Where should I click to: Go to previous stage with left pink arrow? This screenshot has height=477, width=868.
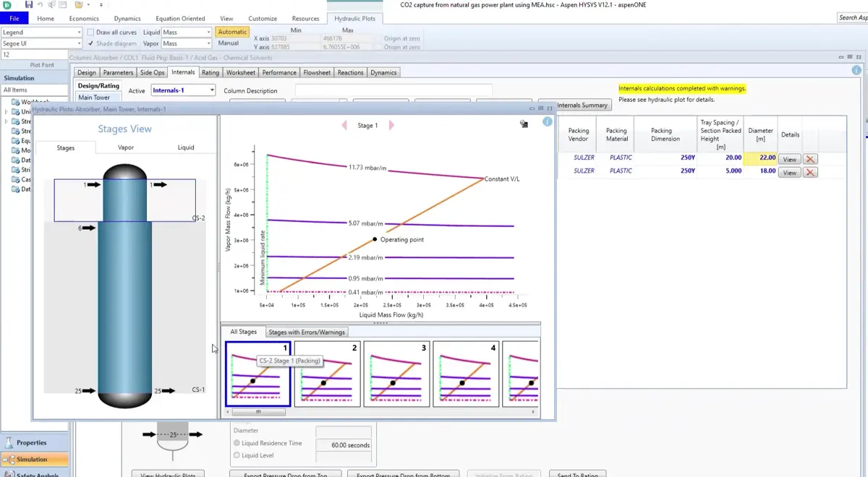tap(345, 125)
